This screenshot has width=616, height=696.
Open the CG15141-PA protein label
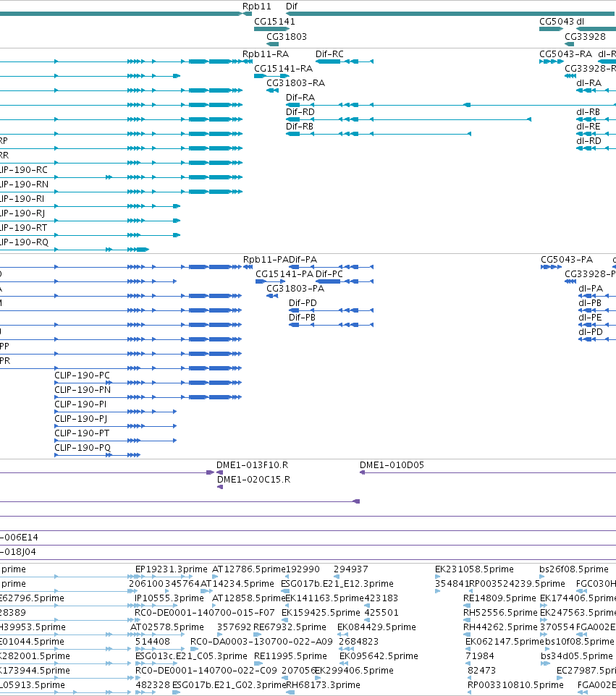coord(284,274)
